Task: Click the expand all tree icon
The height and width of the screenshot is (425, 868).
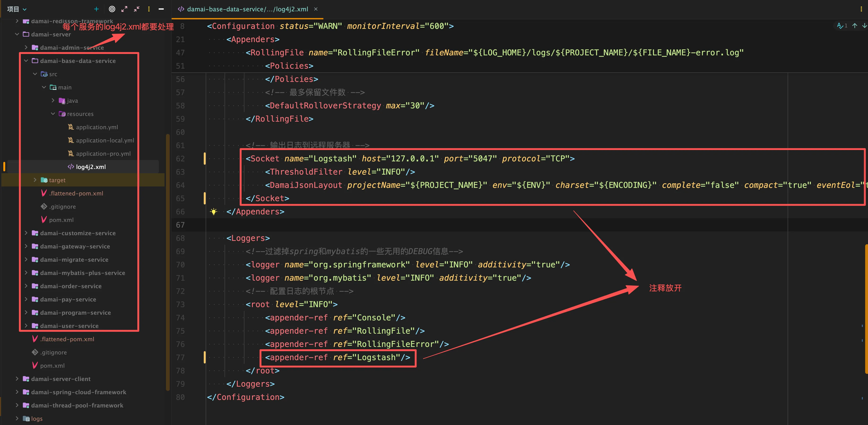Action: tap(124, 9)
